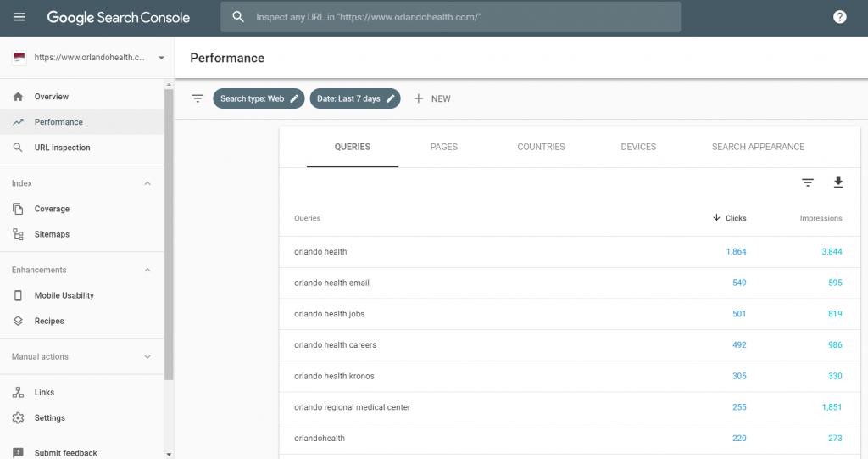The height and width of the screenshot is (459, 868).
Task: Click the pencil icon on Search type chip
Action: click(294, 98)
